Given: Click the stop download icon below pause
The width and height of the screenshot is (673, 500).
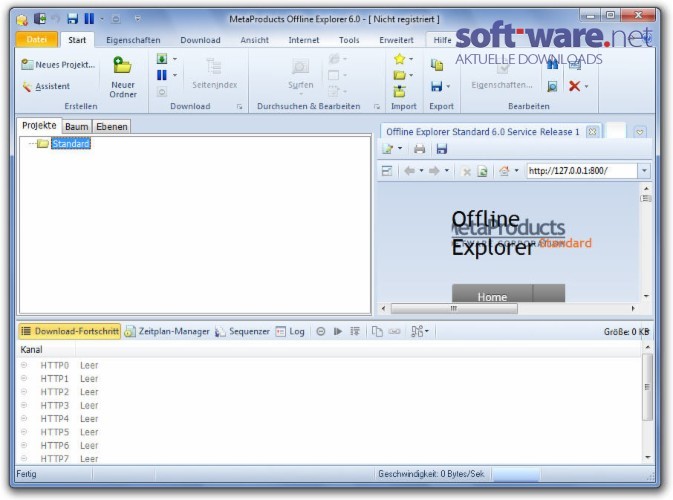Looking at the screenshot, I should pyautogui.click(x=162, y=91).
